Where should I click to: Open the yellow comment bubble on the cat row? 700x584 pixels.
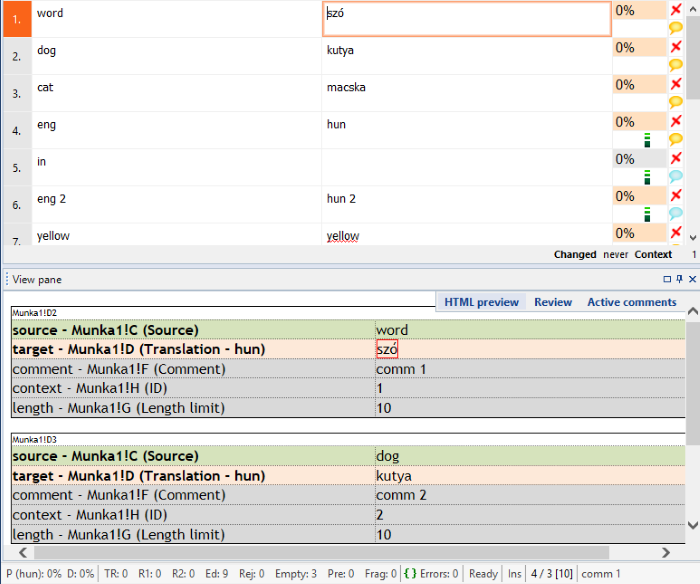point(676,102)
